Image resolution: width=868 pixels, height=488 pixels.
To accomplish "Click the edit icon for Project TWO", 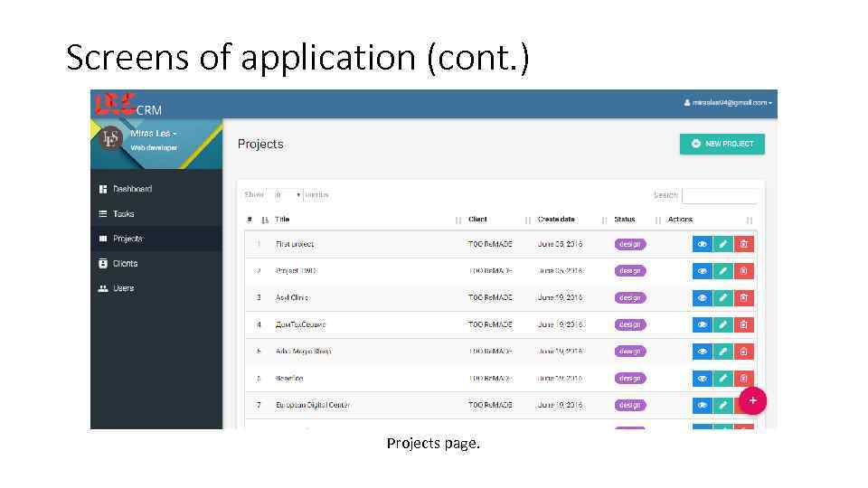I will [x=722, y=271].
